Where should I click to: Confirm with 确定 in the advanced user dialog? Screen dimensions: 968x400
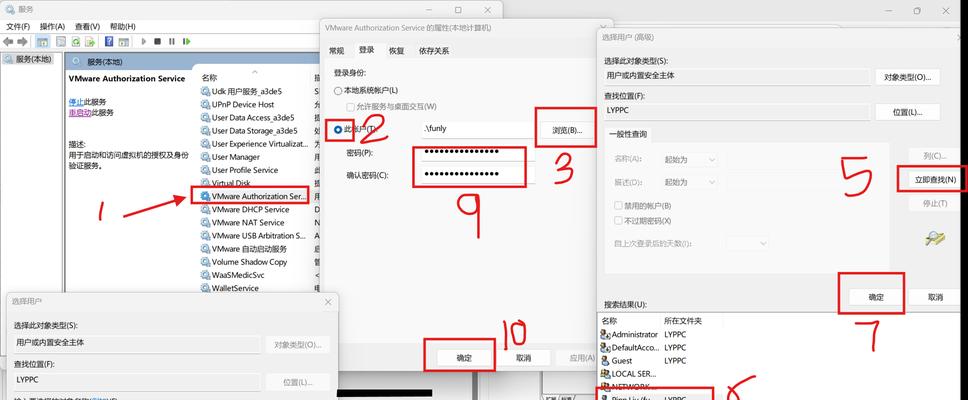[875, 297]
